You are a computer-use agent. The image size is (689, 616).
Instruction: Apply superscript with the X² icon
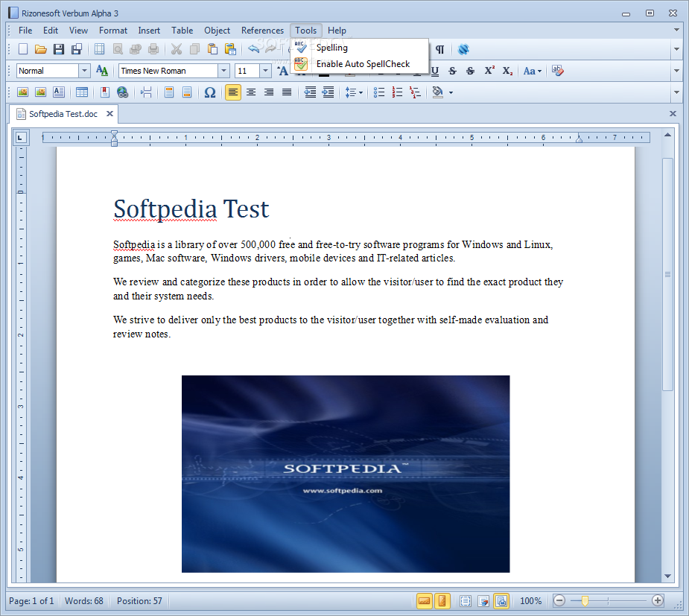pos(489,71)
